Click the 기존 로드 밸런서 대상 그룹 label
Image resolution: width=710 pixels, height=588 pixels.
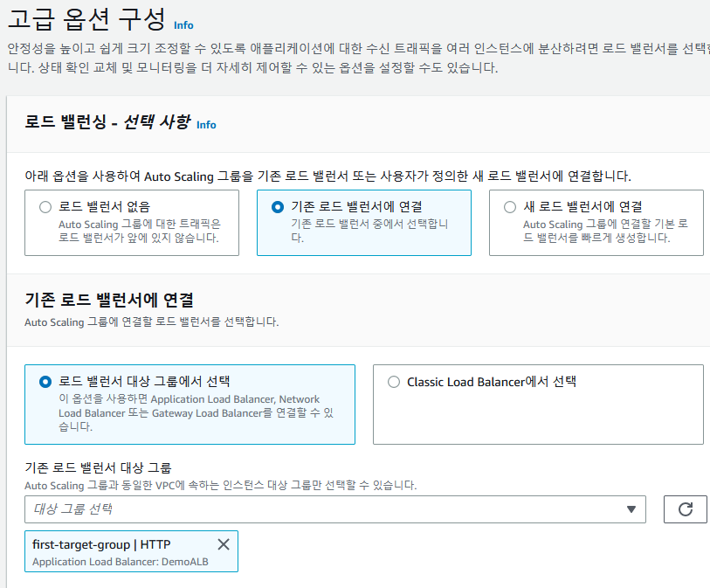99,467
